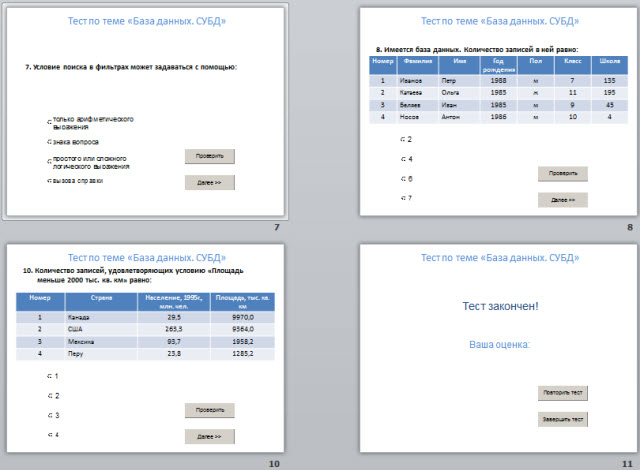The height and width of the screenshot is (470, 640).
Task: Click 'Проверить' button on slide 10
Action: [x=209, y=410]
